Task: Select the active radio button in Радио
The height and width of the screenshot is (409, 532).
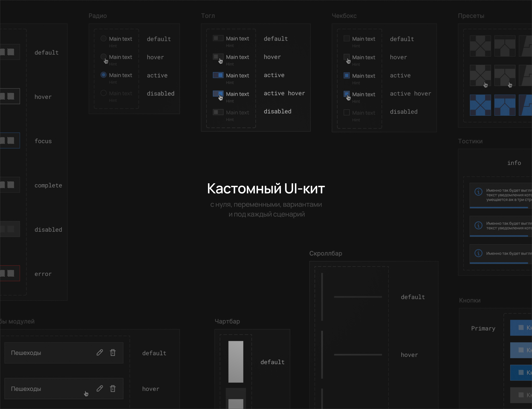Action: click(x=103, y=75)
